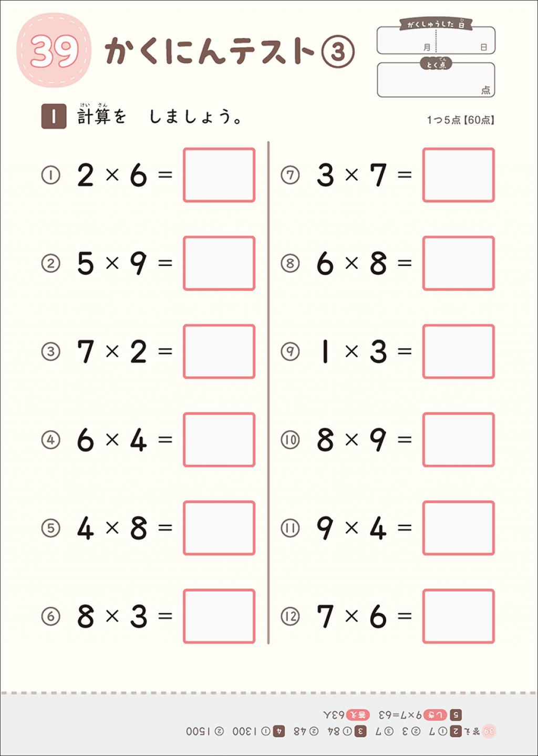
Task: Click the answer box for 5 × 9
Action: tap(219, 263)
